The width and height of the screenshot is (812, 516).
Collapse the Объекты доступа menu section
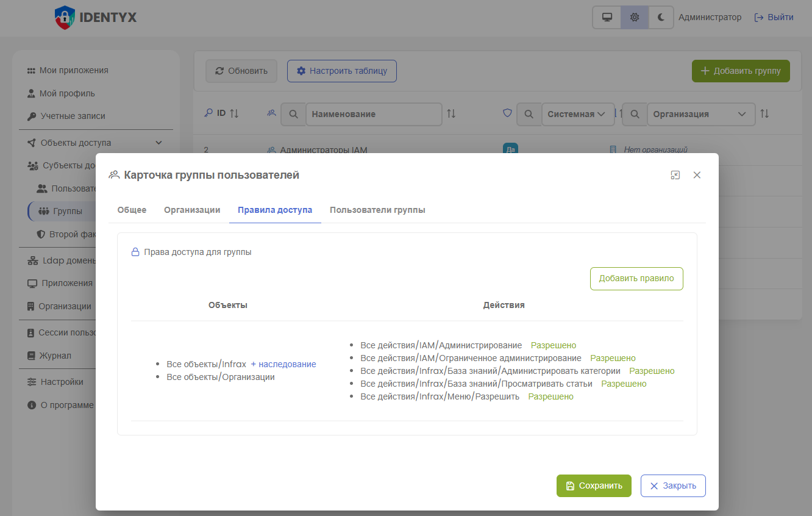point(158,143)
